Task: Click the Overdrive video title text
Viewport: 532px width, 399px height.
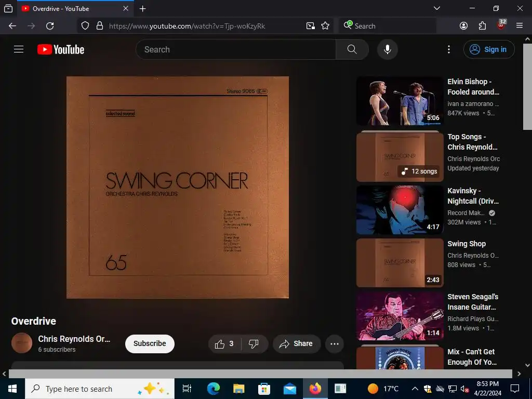Action: [x=34, y=321]
